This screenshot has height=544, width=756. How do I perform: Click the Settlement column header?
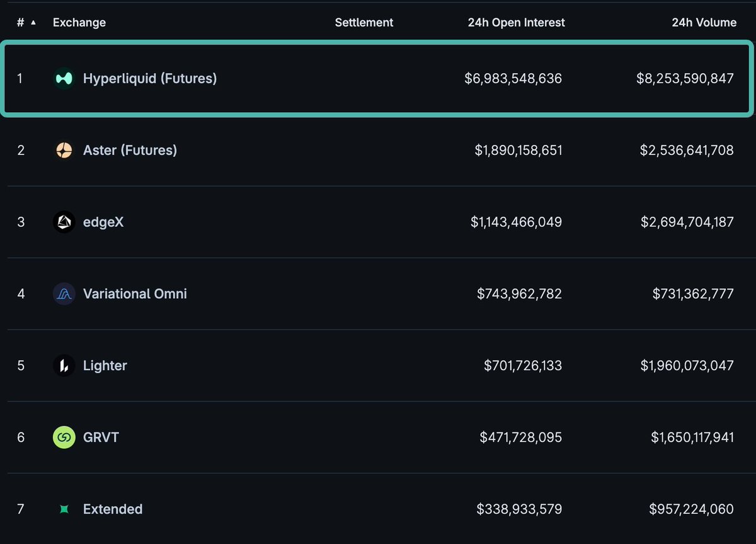click(x=364, y=23)
